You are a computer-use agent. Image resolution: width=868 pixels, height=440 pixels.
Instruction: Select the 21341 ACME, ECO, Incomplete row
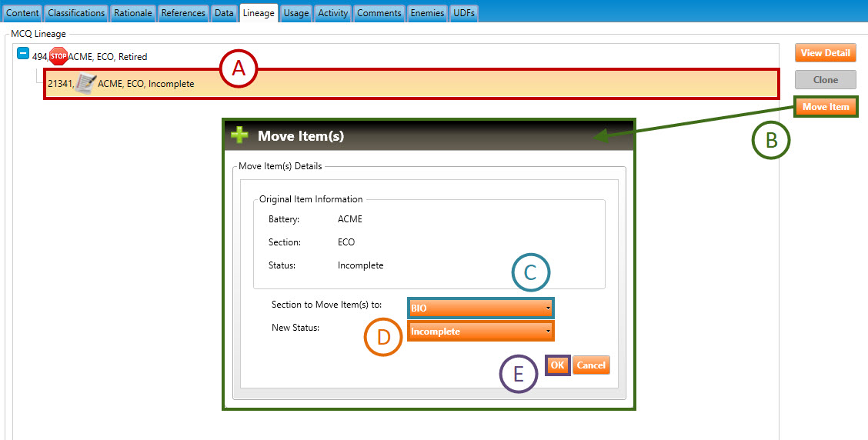point(411,83)
